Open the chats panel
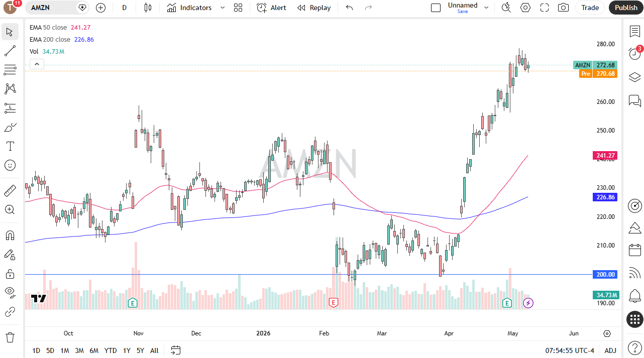644x358 pixels. [634, 100]
